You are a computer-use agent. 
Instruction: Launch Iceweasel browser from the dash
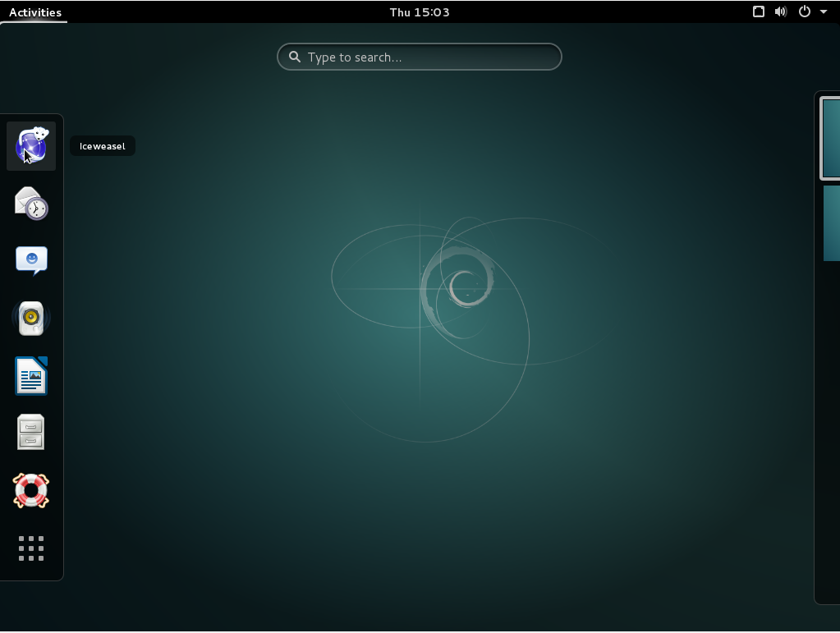[31, 146]
